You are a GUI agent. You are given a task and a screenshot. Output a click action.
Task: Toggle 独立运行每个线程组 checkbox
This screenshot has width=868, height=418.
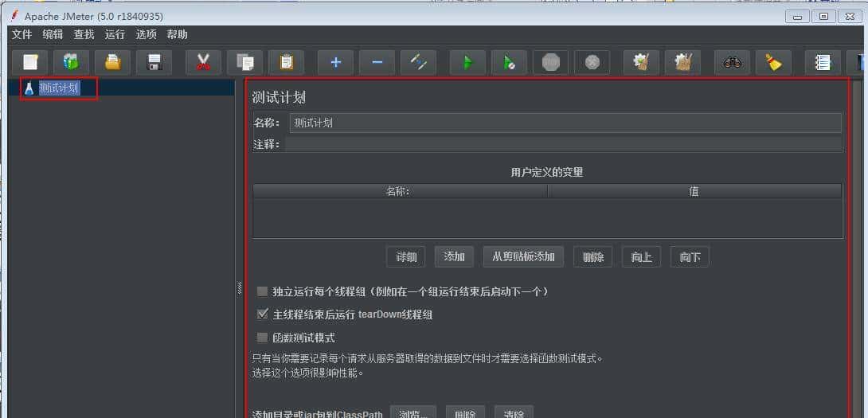263,291
